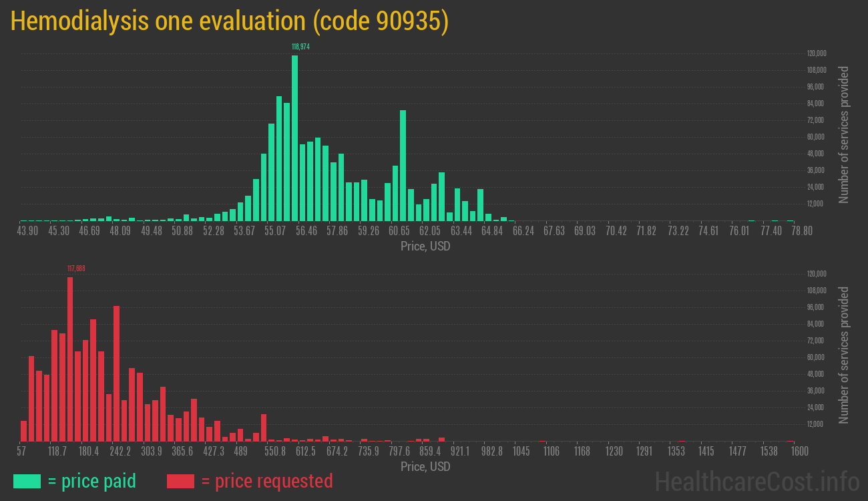868x501 pixels.
Task: Click x-axis label 550.8
Action: click(275, 452)
